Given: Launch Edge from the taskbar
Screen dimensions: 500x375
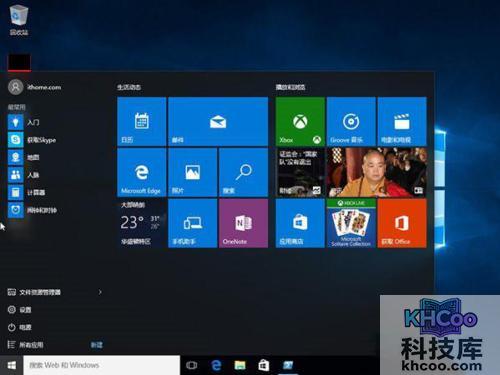Looking at the screenshot, I should coord(216,366).
